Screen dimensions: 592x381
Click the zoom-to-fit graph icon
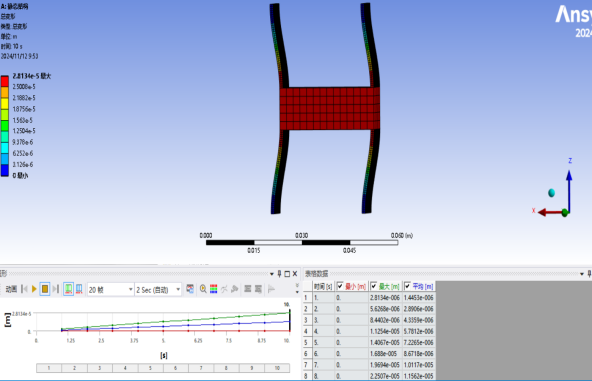tap(203, 289)
